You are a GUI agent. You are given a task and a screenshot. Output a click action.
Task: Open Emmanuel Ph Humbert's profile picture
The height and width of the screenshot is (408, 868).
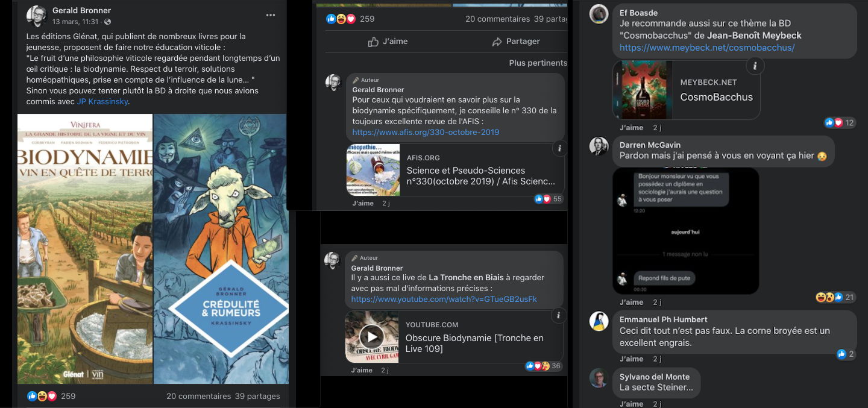click(x=599, y=321)
